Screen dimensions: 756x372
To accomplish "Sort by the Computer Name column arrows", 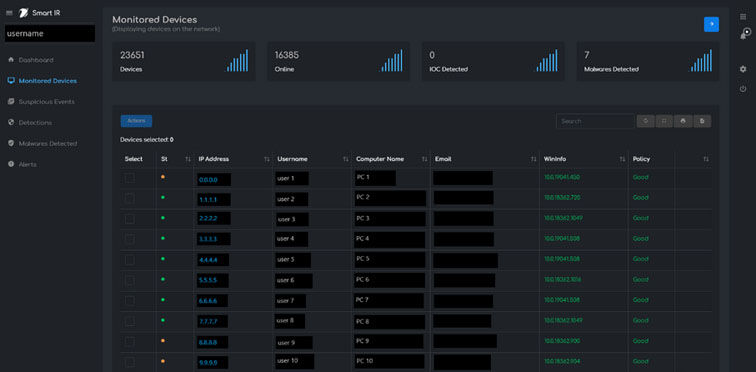I will pos(424,159).
